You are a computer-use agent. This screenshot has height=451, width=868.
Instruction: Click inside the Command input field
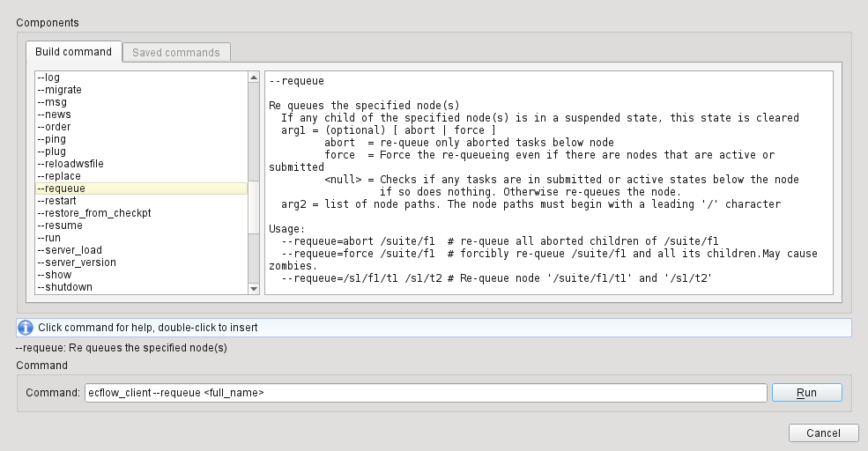[x=425, y=393]
